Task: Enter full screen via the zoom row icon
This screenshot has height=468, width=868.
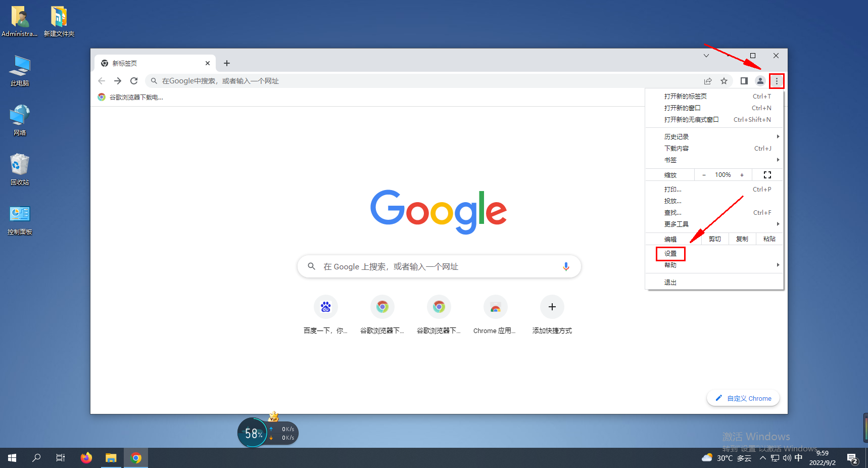Action: [767, 174]
